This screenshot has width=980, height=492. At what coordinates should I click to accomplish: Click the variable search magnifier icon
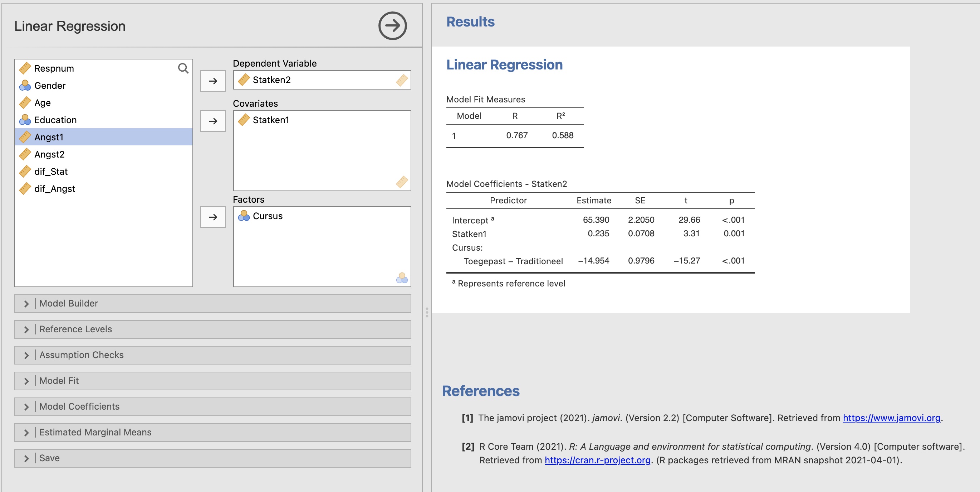coord(183,68)
